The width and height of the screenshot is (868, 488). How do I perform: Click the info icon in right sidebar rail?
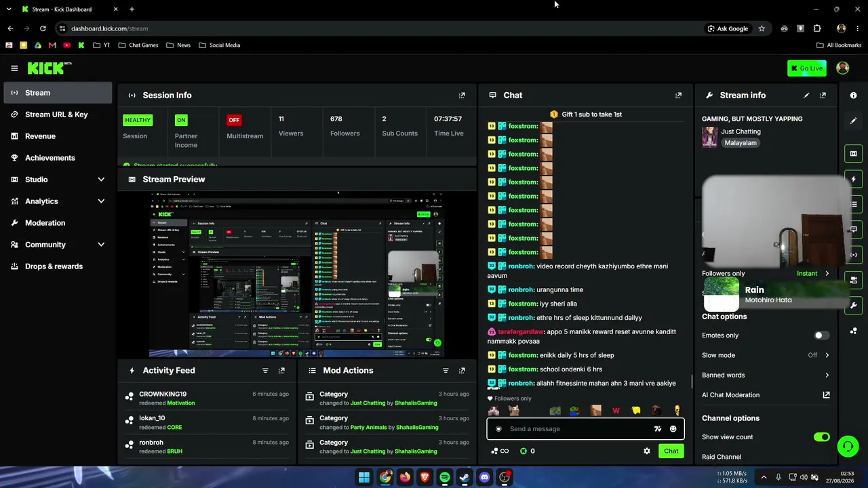click(x=853, y=96)
